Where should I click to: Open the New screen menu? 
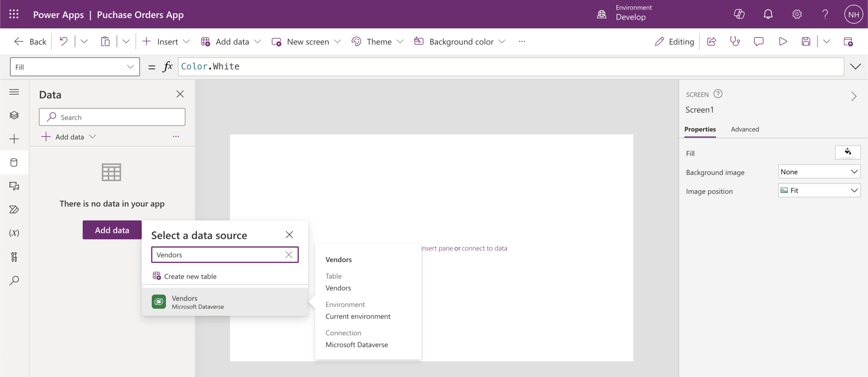point(306,42)
